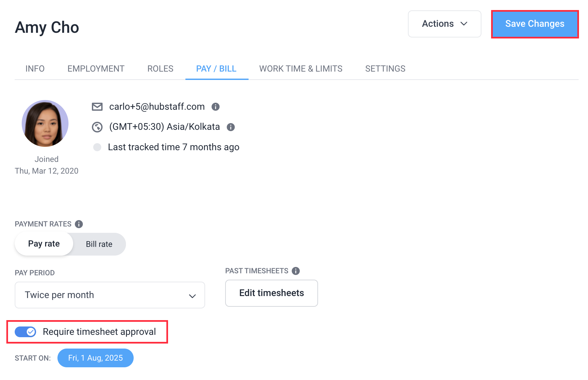Select the Pay rate segment
The image size is (588, 380).
point(44,244)
